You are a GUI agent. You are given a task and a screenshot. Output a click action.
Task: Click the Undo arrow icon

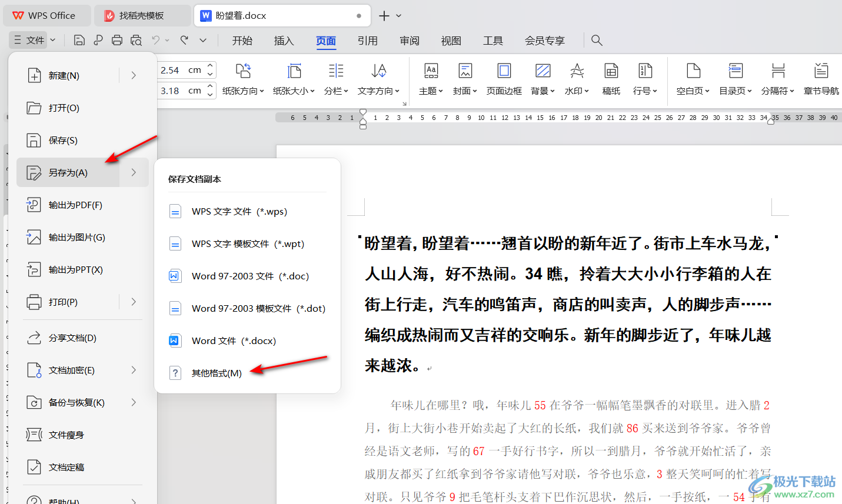(x=156, y=40)
